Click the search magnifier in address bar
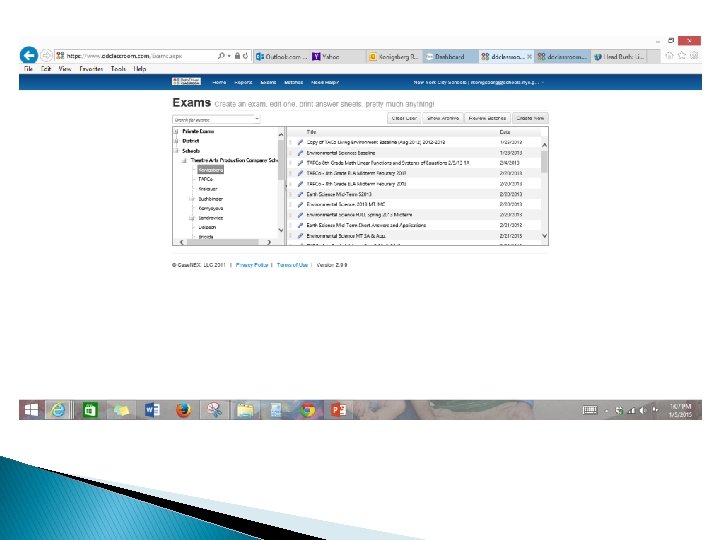Viewport: 720px width, 540px height. point(221,56)
